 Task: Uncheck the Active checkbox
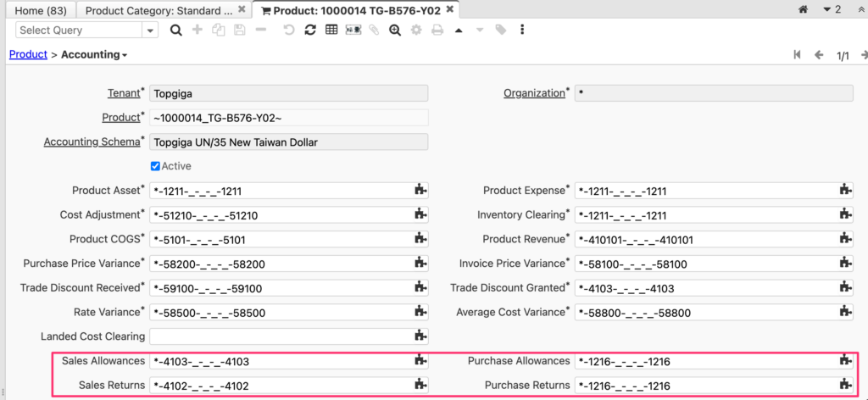pos(155,166)
